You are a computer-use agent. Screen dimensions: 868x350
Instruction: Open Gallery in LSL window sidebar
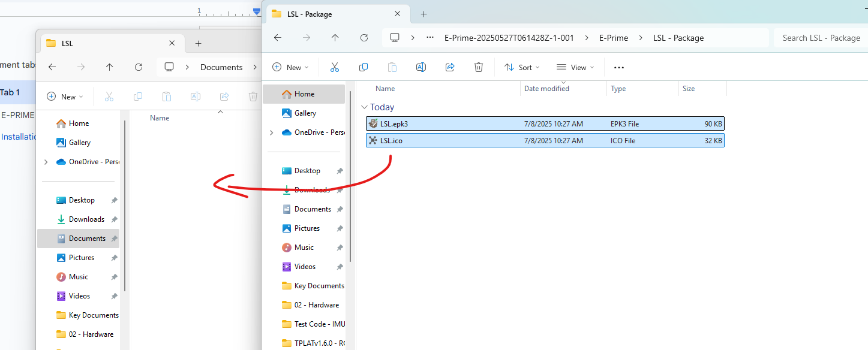[79, 143]
